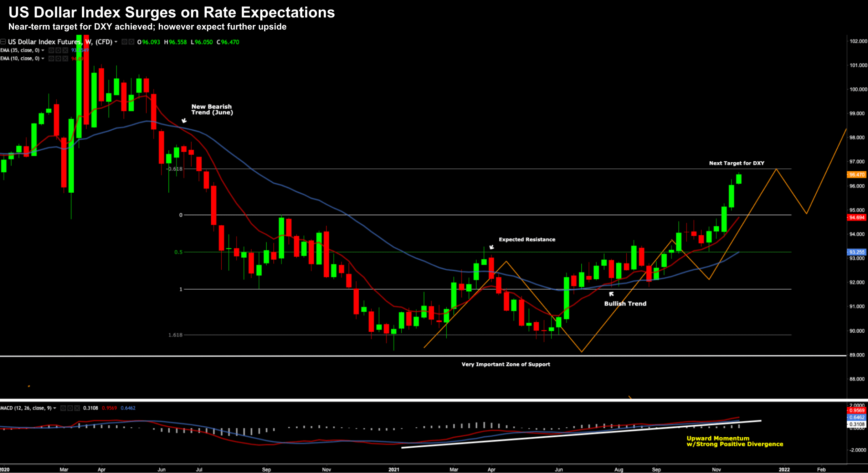Click the 96.470 current price label

pos(856,175)
